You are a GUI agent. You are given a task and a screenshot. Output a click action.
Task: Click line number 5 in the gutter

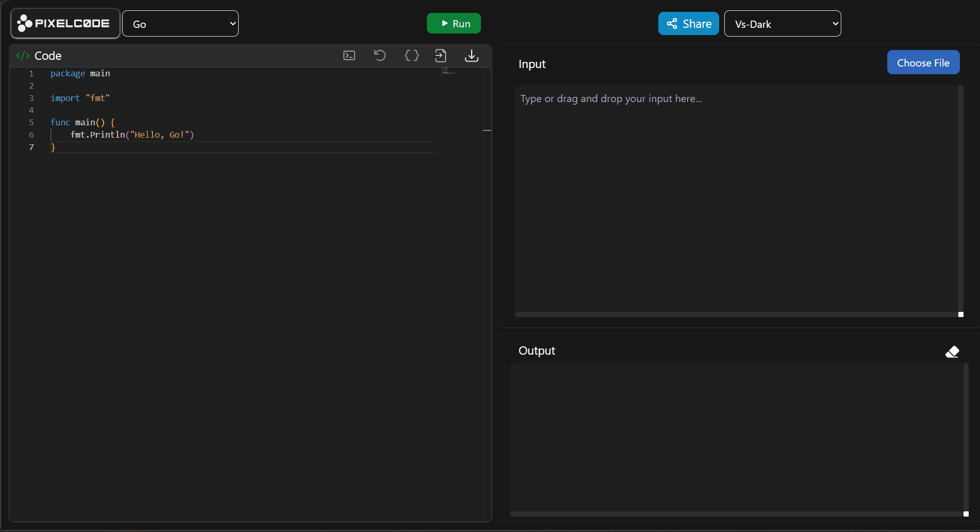pos(31,122)
